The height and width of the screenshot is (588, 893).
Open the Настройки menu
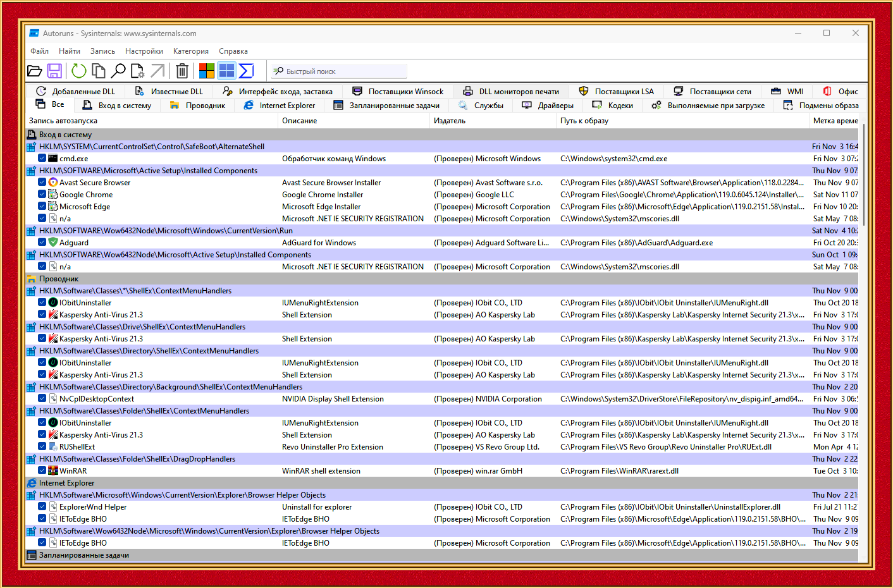[144, 51]
